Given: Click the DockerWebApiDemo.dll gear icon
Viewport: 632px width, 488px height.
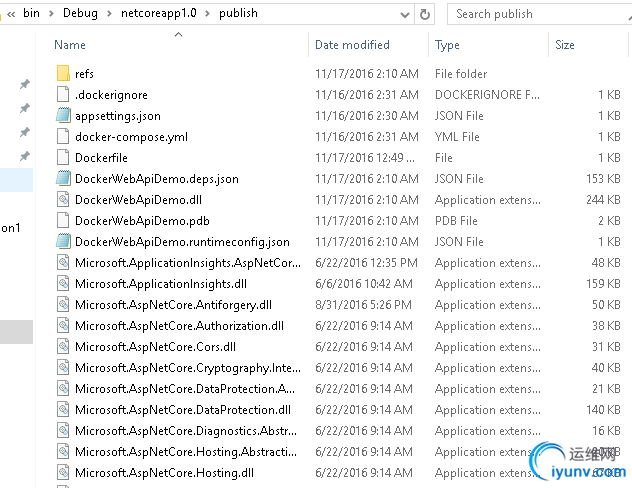Looking at the screenshot, I should tap(63, 199).
